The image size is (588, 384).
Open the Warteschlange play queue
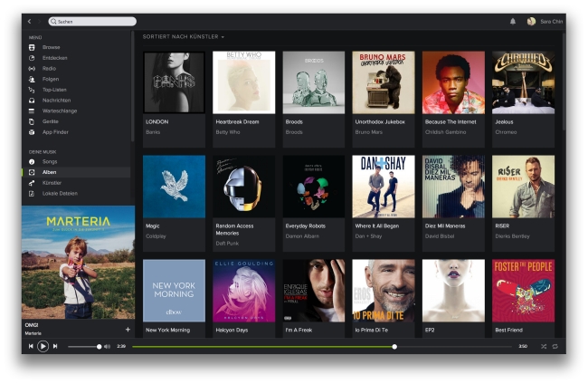[59, 110]
